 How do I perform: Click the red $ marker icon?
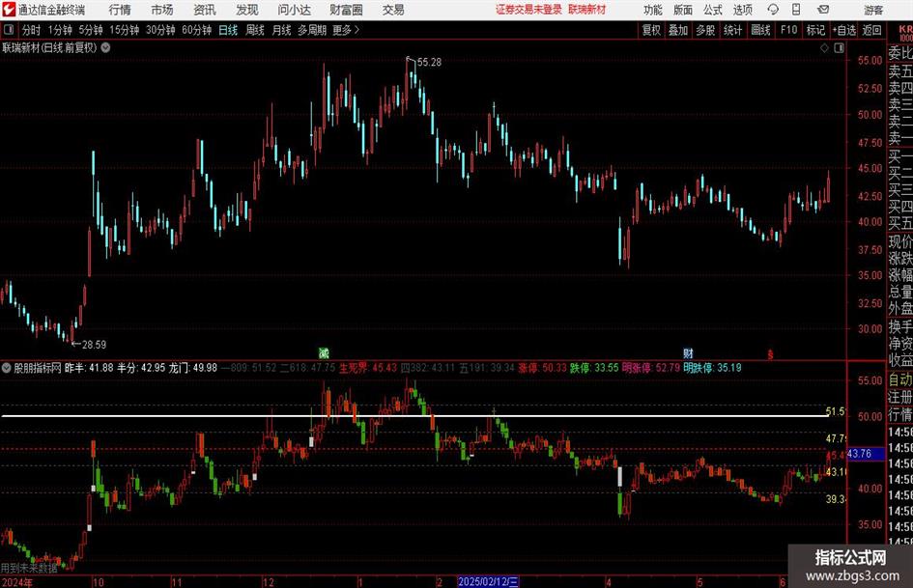(770, 354)
